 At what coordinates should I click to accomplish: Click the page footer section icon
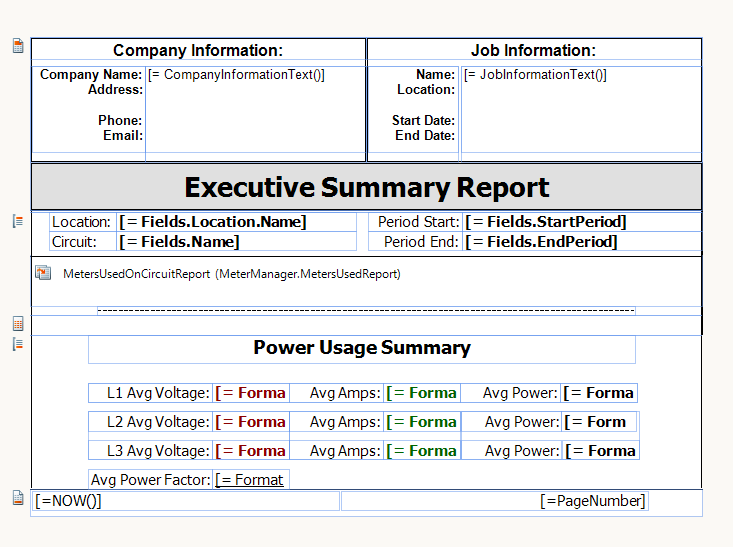click(x=18, y=498)
